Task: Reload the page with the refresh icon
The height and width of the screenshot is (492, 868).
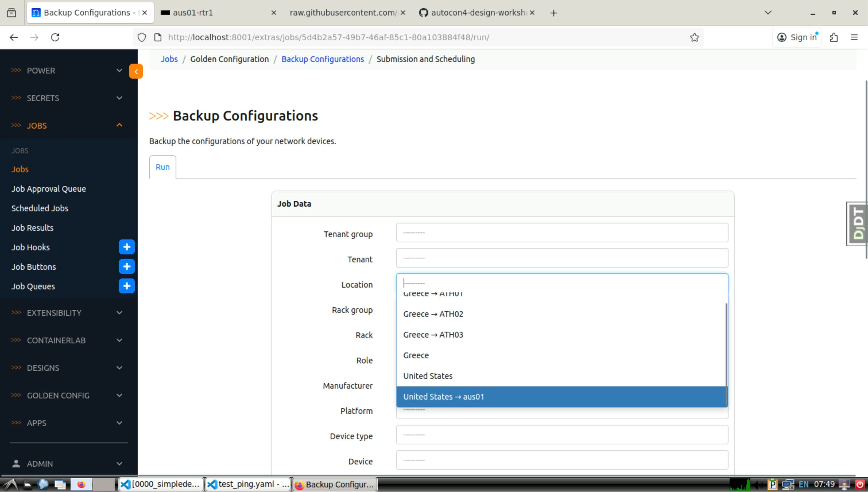Action: tap(55, 37)
